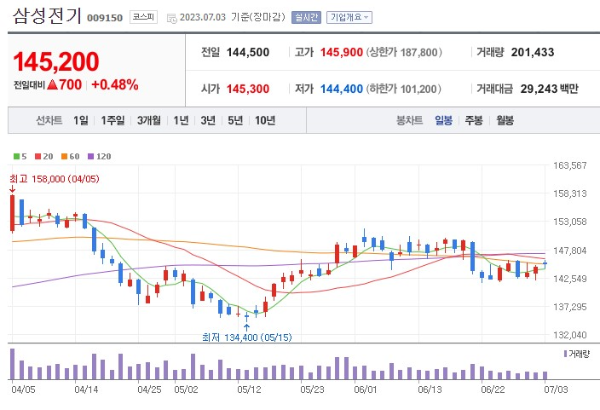
Task: Click the 04/05 date axis label
Action: (23, 390)
